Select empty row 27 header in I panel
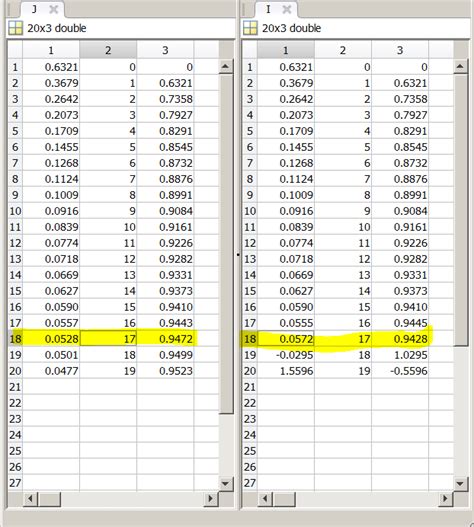 point(250,483)
